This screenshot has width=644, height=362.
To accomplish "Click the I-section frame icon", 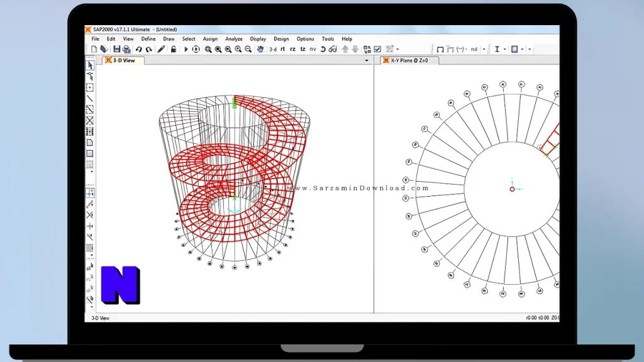I will coord(497,49).
